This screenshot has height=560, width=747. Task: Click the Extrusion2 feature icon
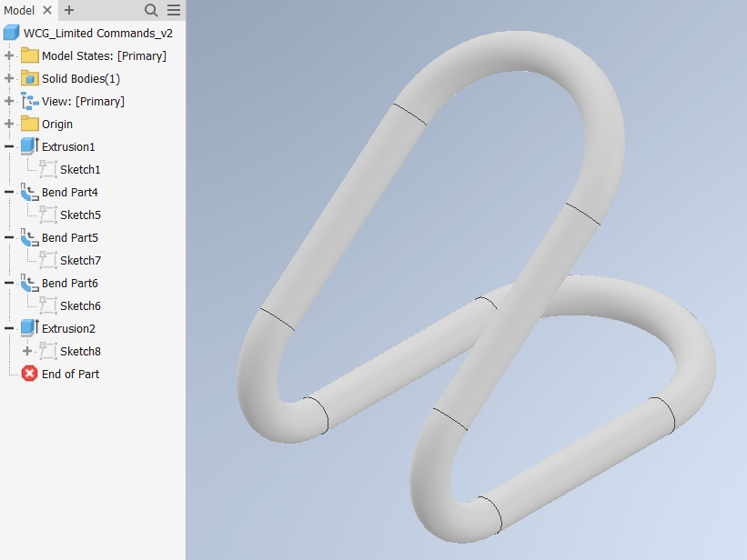coord(29,327)
